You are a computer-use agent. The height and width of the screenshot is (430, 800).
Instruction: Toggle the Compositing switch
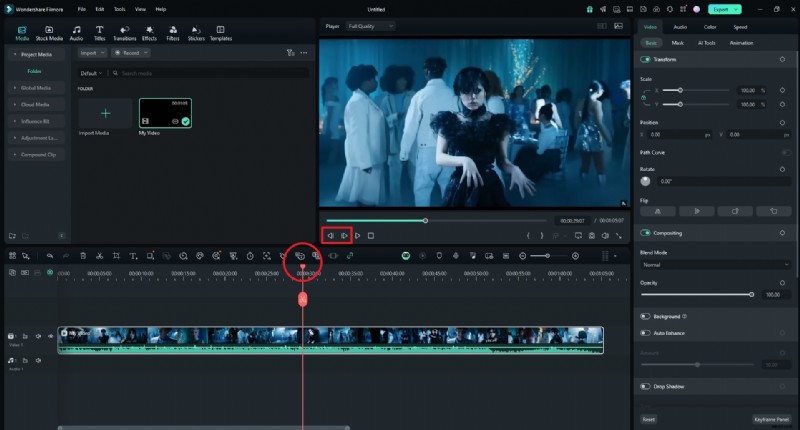click(x=645, y=233)
